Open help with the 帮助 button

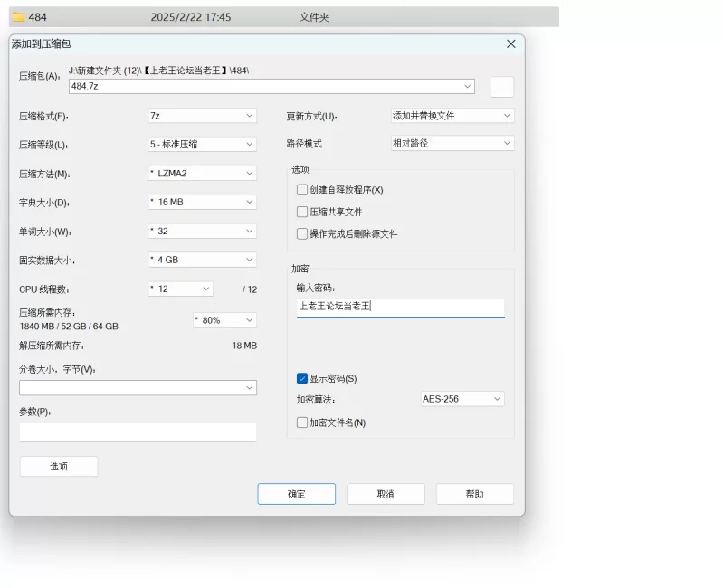pyautogui.click(x=474, y=494)
